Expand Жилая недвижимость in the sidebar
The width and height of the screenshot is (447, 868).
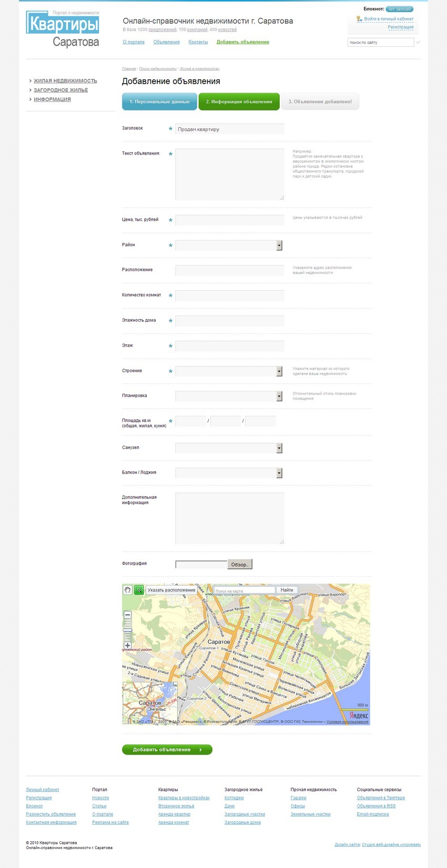tap(65, 81)
